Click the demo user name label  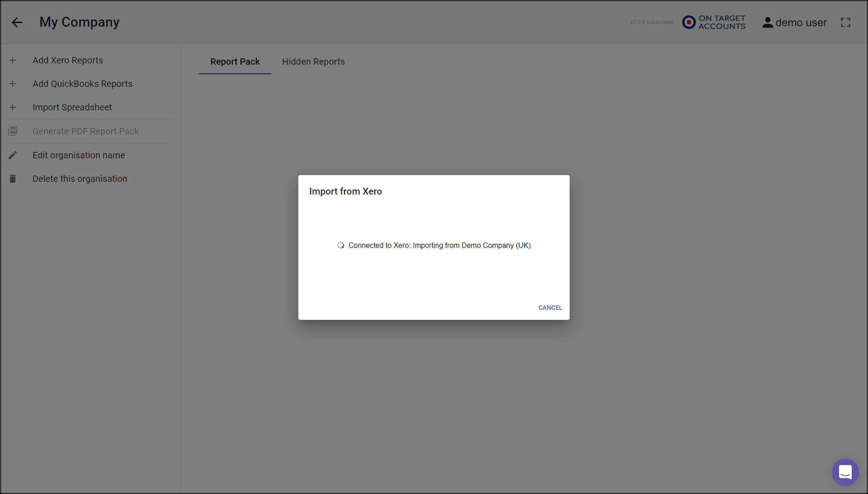coord(801,23)
